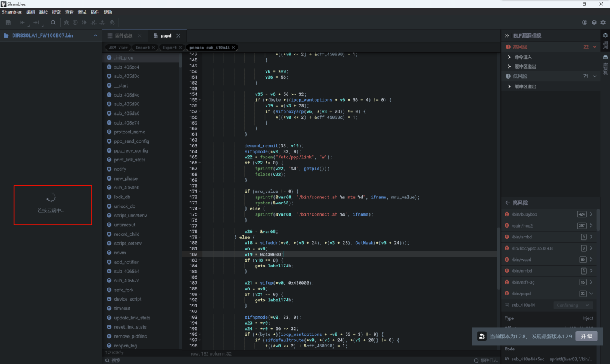
Task: Go back using the 高风险 arrow
Action: click(x=507, y=203)
